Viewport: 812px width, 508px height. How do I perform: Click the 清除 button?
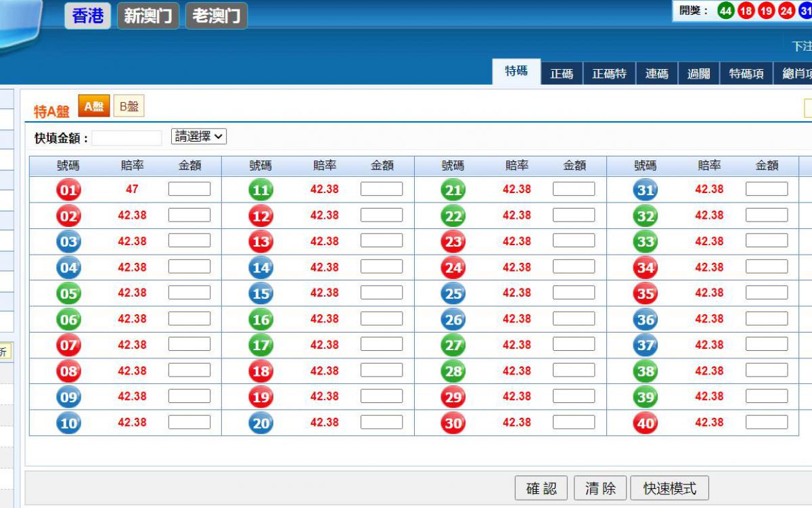pyautogui.click(x=600, y=488)
